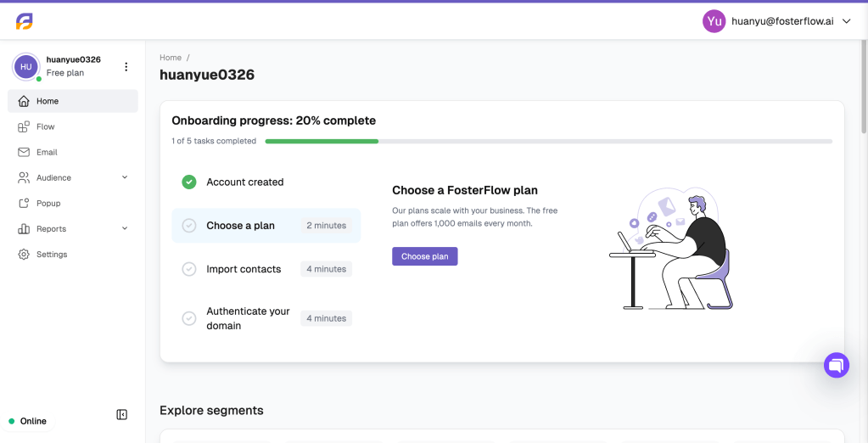Viewport: 868px width, 443px height.
Task: Select the Account created step
Action: pyautogui.click(x=266, y=182)
